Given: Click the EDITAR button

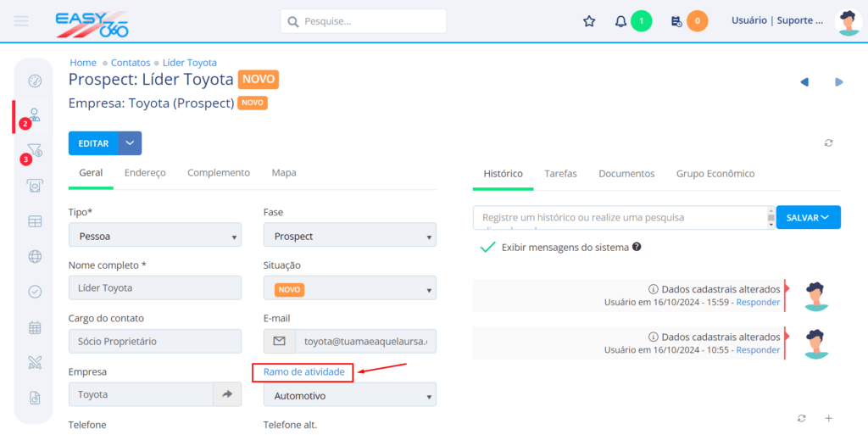Looking at the screenshot, I should (x=93, y=143).
